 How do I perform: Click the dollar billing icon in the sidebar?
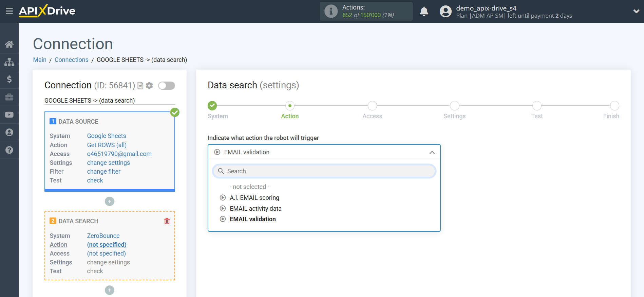pos(9,80)
